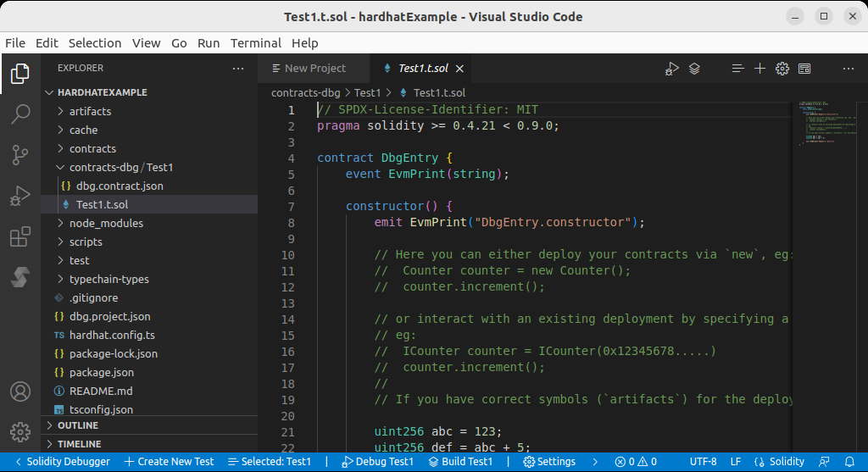This screenshot has width=868, height=472.
Task: Collapse the contracts-dbg/Test1 folder
Action: [x=120, y=167]
